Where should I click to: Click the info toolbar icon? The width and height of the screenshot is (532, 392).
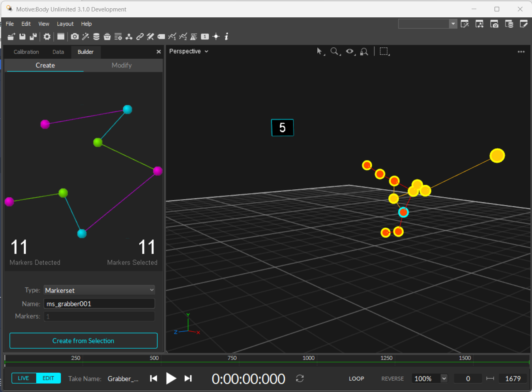tap(226, 36)
